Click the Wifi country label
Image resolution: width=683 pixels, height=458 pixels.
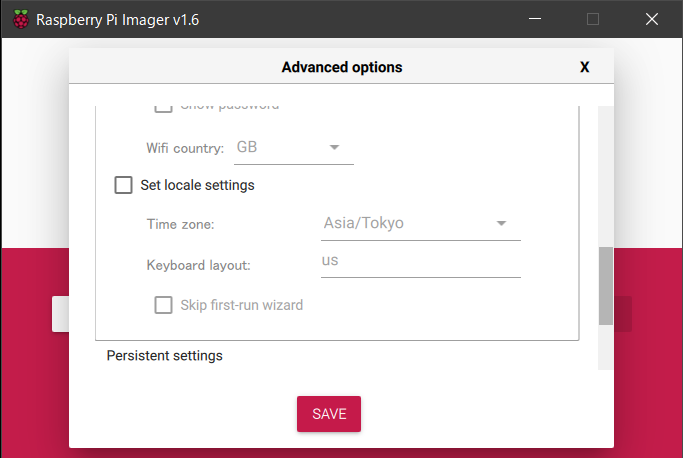[x=185, y=148]
